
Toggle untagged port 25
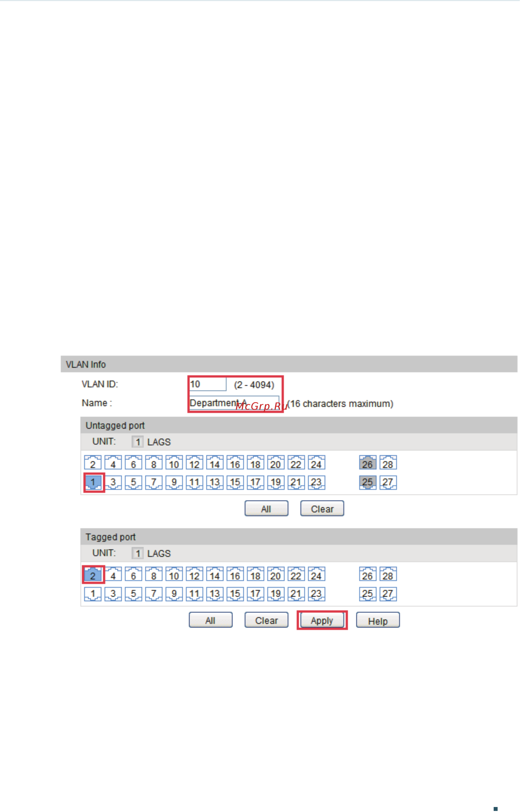click(x=368, y=483)
